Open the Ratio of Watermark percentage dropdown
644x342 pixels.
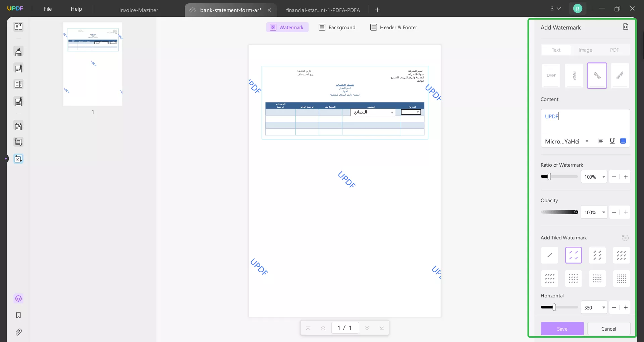(594, 177)
